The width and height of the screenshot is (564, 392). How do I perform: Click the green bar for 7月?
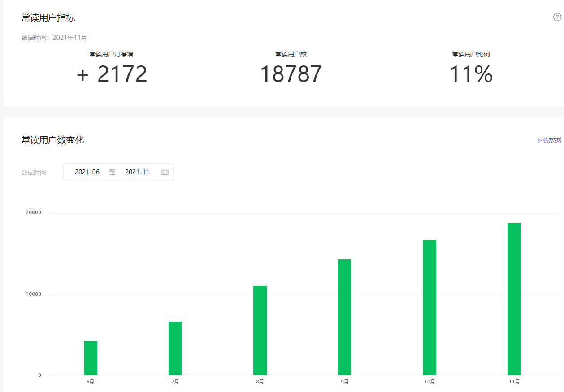coord(175,348)
